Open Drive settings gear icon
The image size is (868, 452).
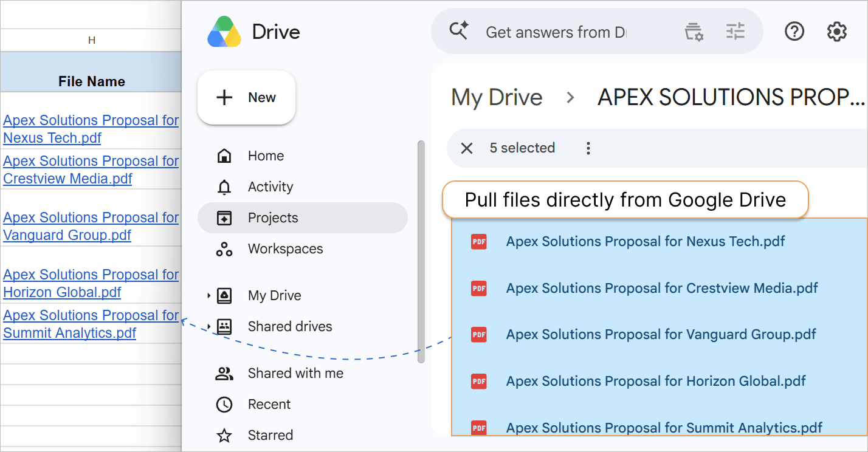coord(837,32)
